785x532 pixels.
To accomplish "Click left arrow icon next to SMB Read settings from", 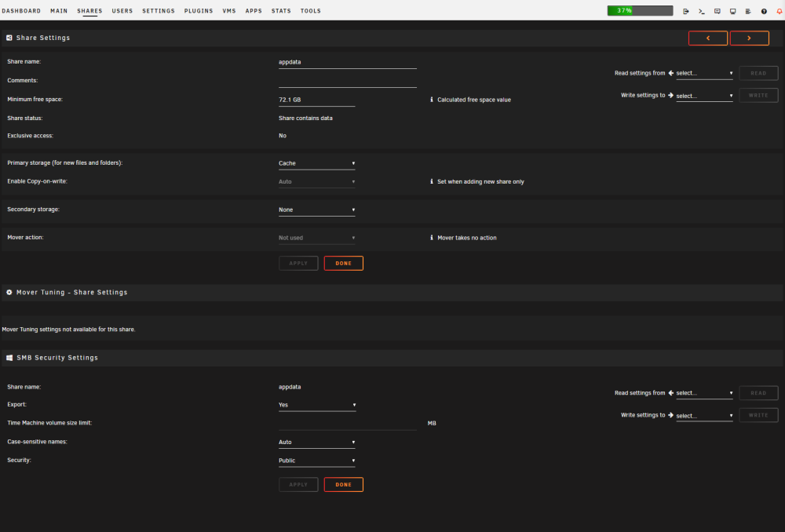I will (671, 393).
